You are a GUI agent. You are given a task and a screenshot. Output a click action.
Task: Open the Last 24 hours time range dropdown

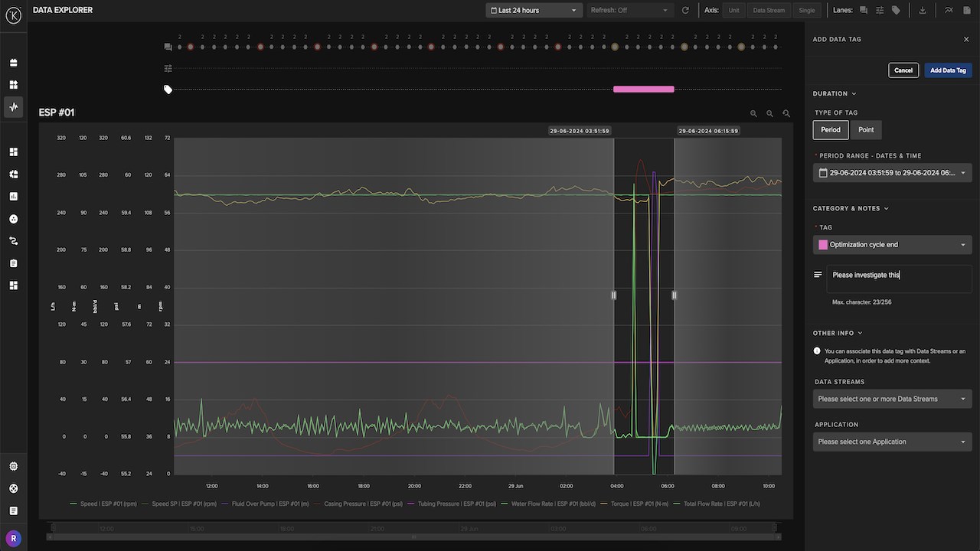coord(534,10)
